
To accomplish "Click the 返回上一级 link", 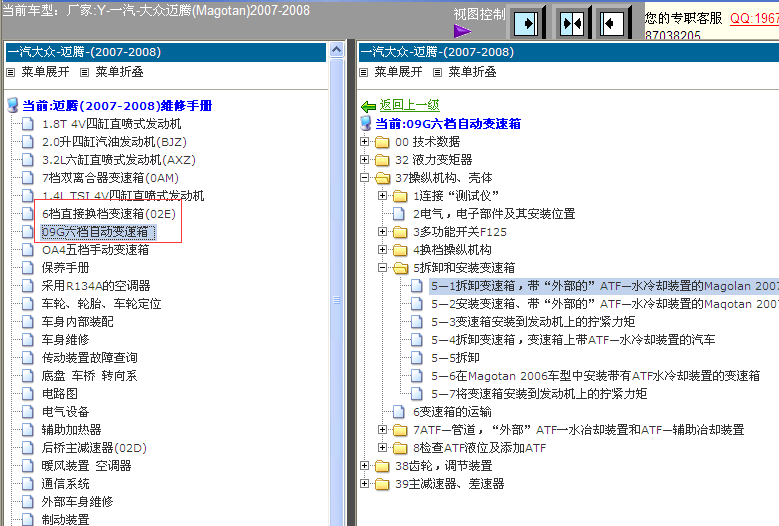I will 409,105.
